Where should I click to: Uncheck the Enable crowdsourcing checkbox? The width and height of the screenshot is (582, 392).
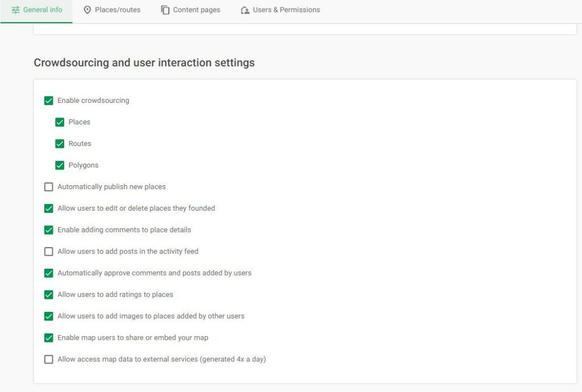[49, 101]
